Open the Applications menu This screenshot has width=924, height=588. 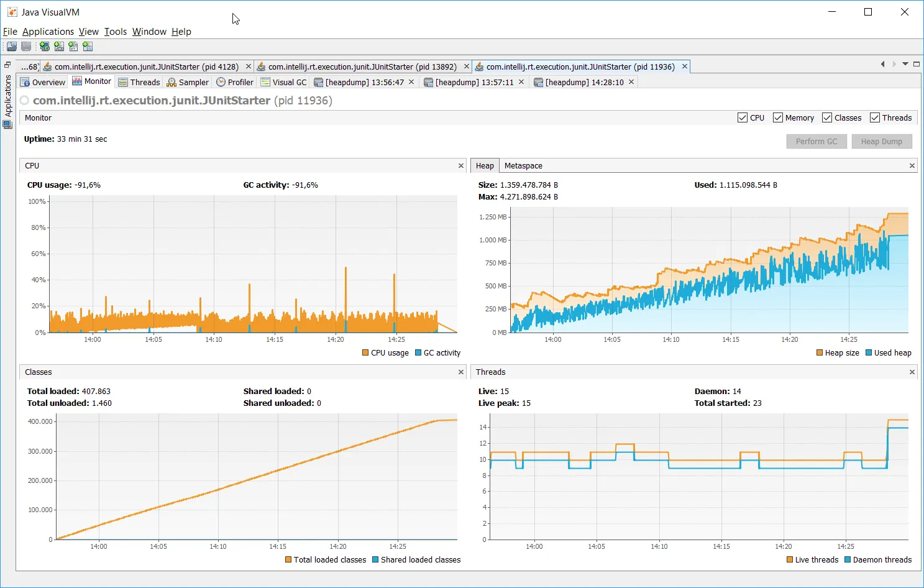pyautogui.click(x=48, y=32)
